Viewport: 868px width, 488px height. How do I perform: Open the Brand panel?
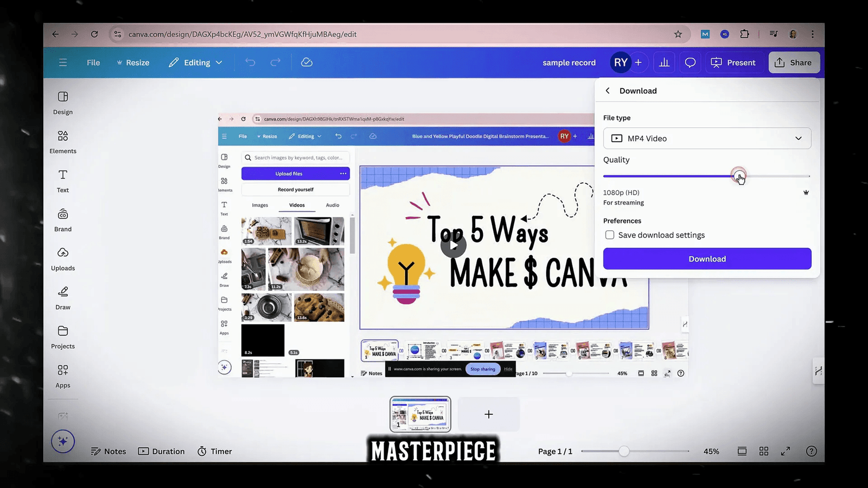[63, 220]
